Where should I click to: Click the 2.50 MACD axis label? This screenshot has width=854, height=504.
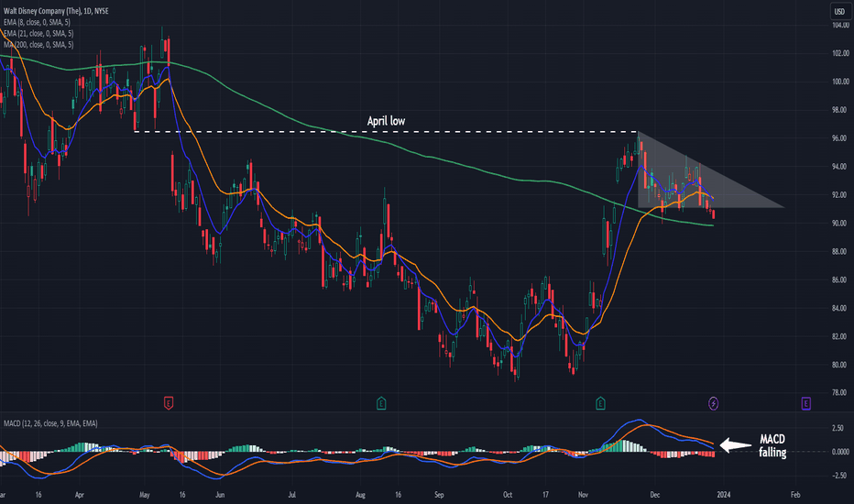(838, 428)
